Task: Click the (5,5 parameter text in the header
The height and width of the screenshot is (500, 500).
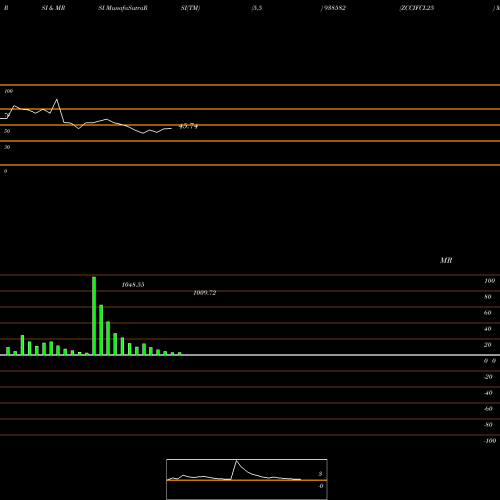Action: click(x=257, y=8)
